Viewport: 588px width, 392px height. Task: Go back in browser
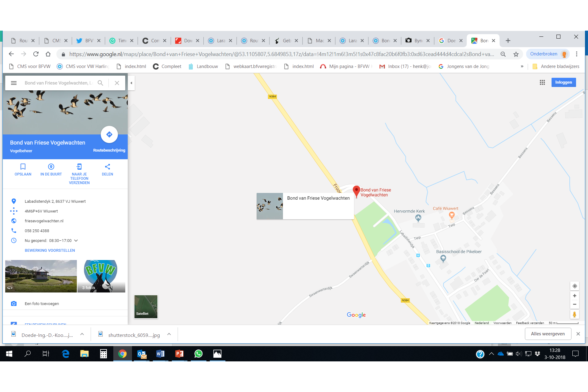click(11, 54)
